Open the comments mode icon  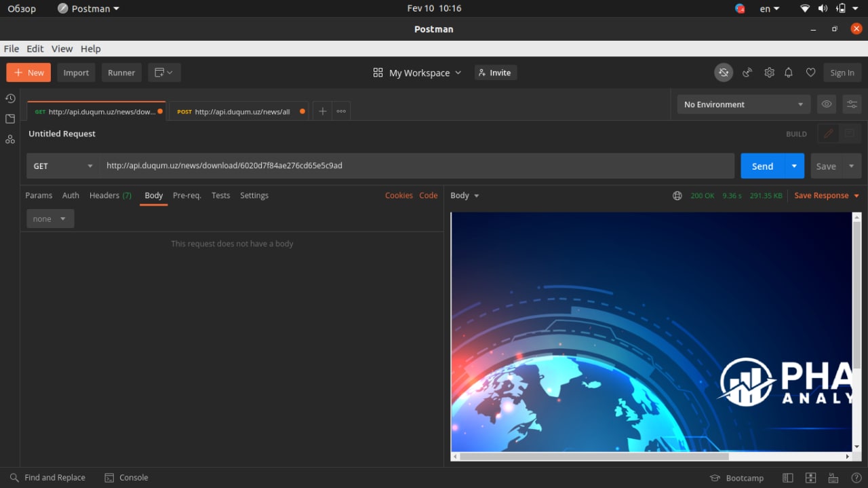tap(849, 134)
